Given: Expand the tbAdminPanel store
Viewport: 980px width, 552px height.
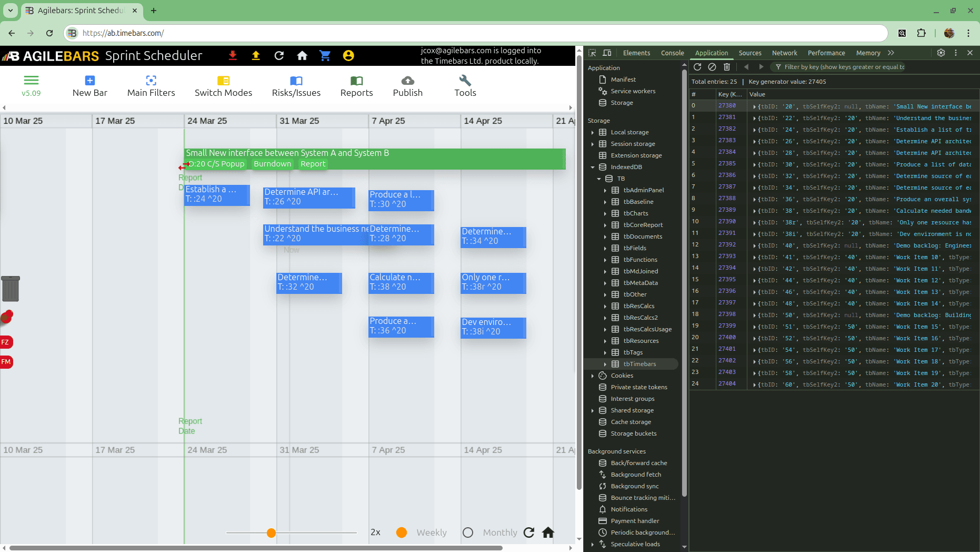Looking at the screenshot, I should click(x=605, y=190).
